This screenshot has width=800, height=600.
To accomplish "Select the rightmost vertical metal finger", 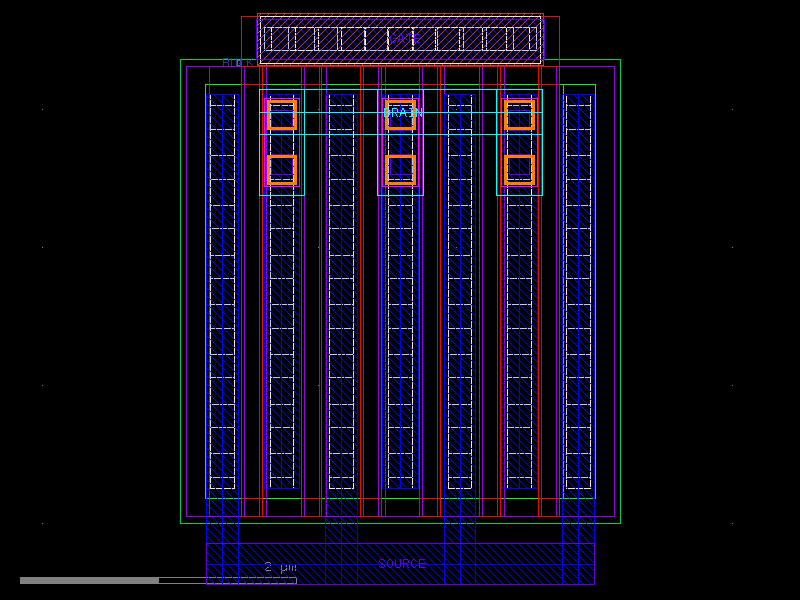I will (x=578, y=300).
